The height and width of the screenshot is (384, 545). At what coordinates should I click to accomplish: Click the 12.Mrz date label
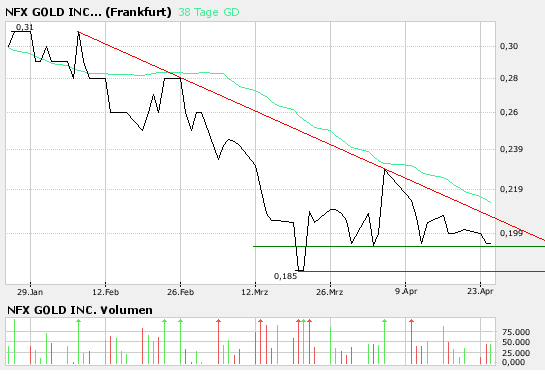click(255, 292)
